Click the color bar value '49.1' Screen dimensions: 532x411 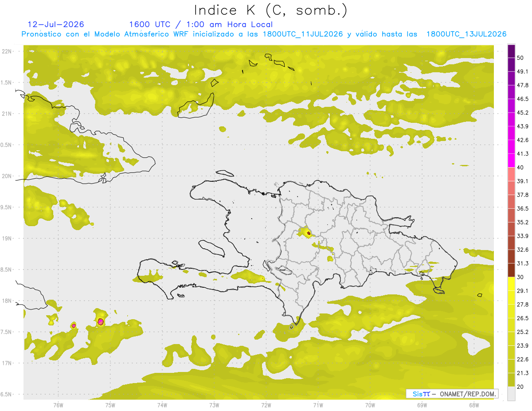(523, 71)
